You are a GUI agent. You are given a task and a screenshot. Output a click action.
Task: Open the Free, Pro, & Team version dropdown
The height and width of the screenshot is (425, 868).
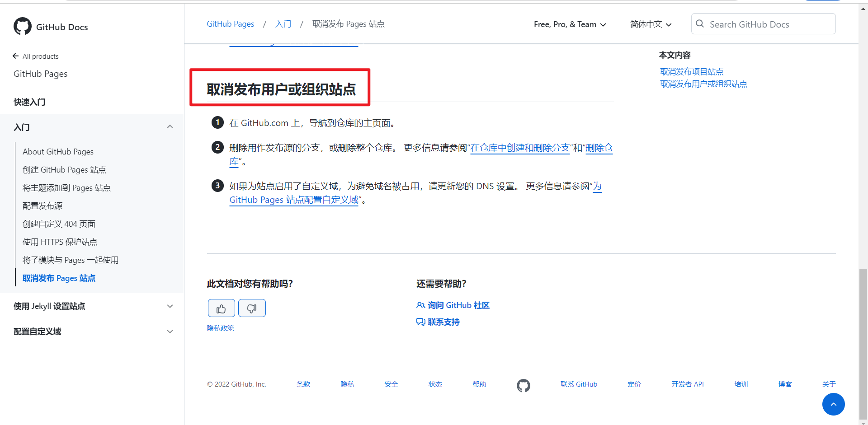(x=570, y=24)
